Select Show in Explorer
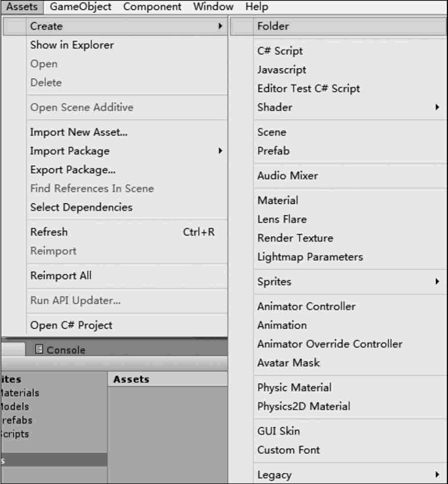The height and width of the screenshot is (484, 448). (72, 45)
